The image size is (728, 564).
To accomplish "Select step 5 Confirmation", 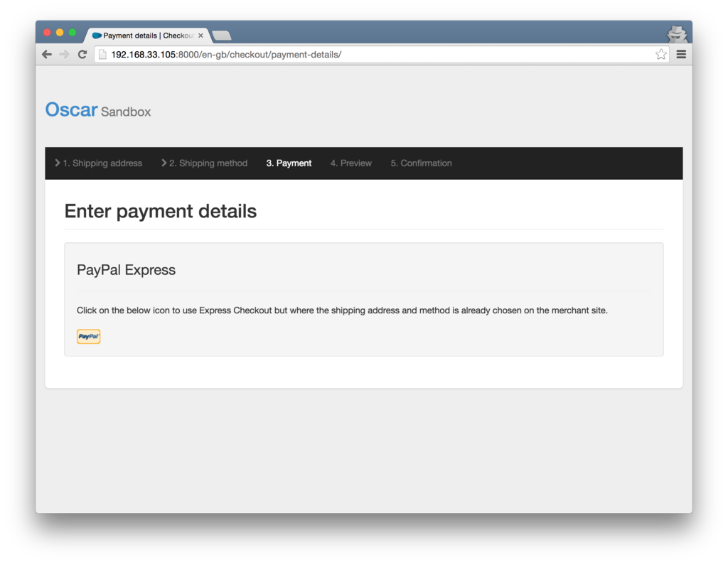I will tap(421, 163).
